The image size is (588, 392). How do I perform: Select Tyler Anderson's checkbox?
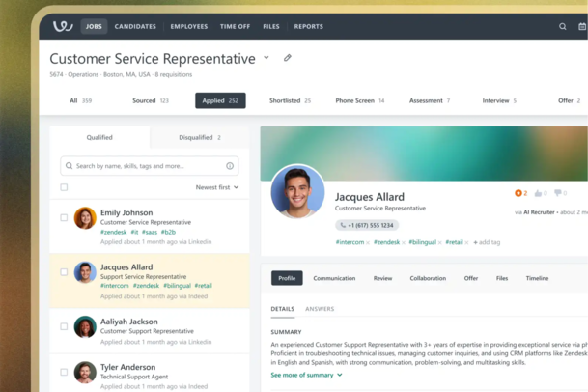pyautogui.click(x=64, y=372)
